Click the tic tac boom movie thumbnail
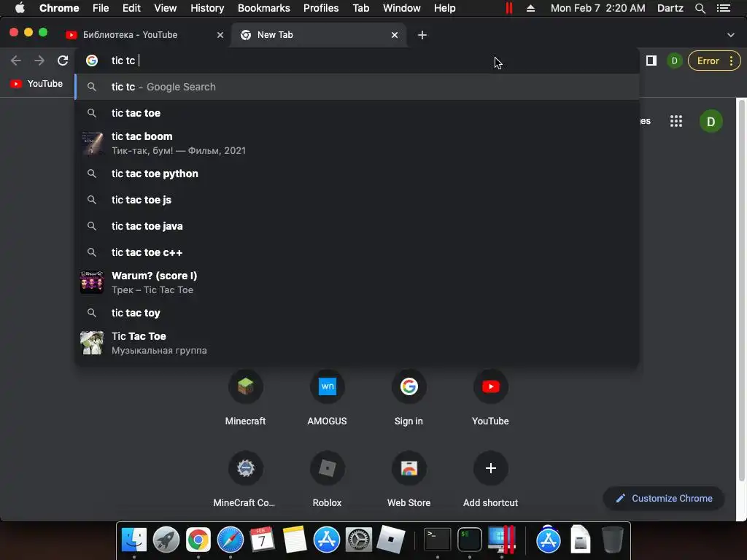The image size is (747, 560). pos(92,144)
